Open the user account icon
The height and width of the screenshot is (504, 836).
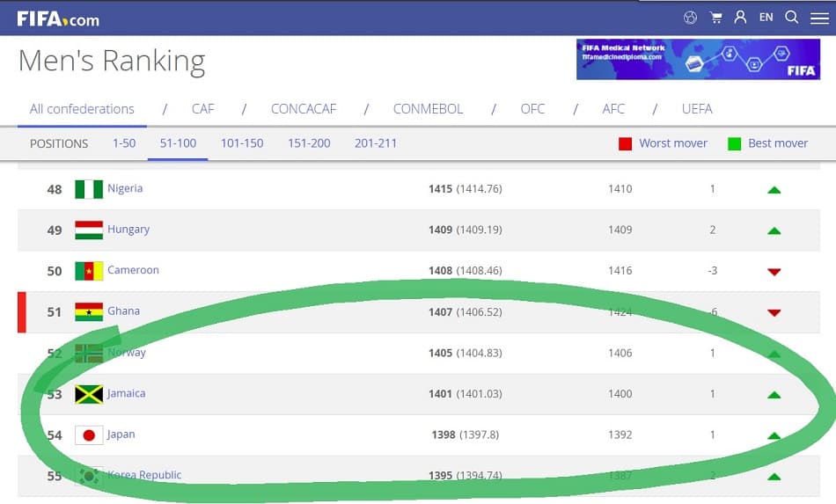[x=740, y=17]
